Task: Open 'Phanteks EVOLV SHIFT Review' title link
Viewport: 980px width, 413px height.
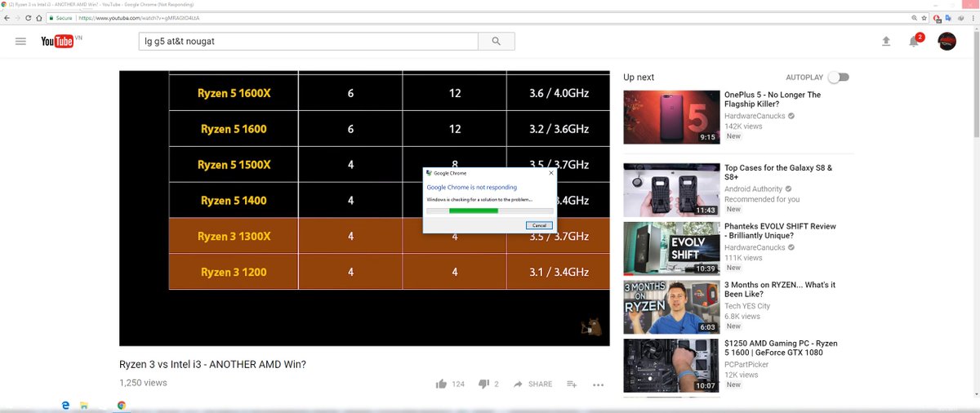Action: click(x=780, y=231)
